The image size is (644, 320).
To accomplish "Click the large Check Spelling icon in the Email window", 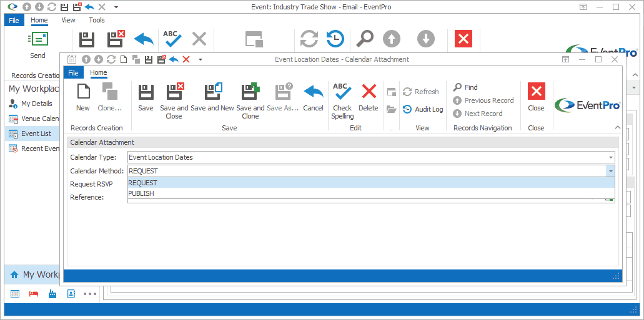I will [172, 39].
